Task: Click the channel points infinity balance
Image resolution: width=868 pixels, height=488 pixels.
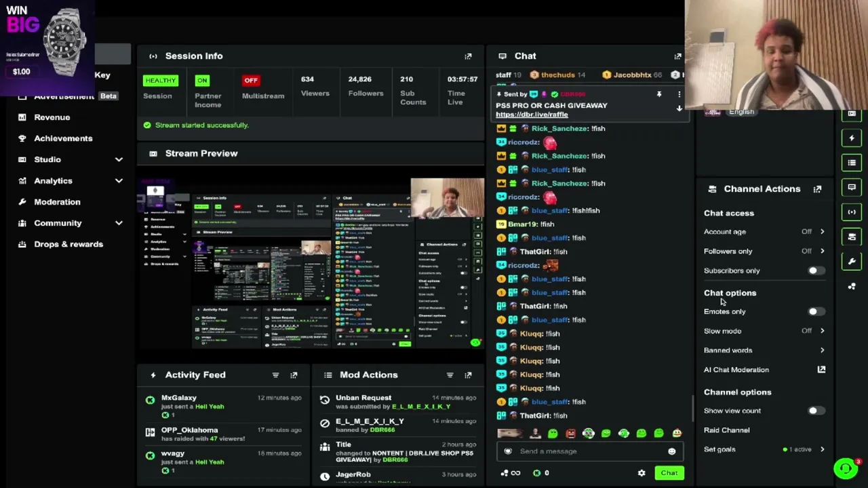Action: click(510, 473)
